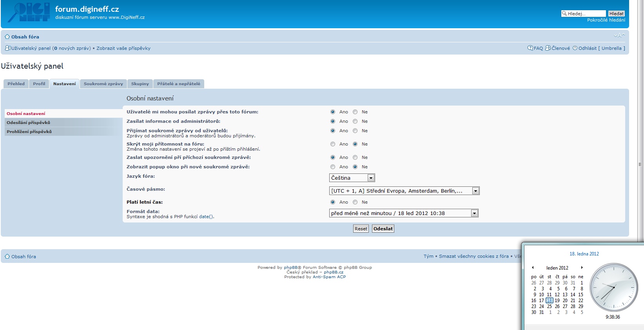Go to next month in calendar popup
The height and width of the screenshot is (330, 644).
[582, 268]
